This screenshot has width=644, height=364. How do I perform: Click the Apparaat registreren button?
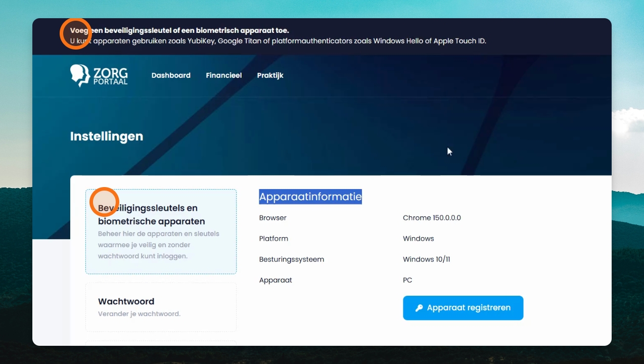point(463,308)
